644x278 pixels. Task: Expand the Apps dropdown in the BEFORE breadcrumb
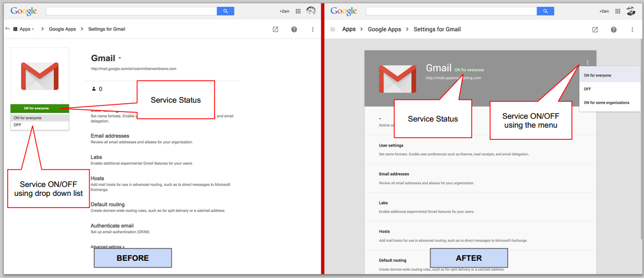[x=25, y=29]
